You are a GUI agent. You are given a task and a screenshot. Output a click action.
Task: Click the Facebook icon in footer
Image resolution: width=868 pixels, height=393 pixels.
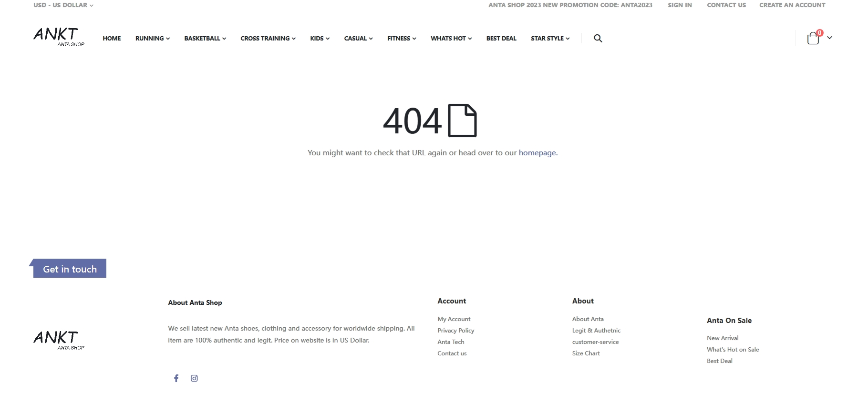click(x=176, y=378)
